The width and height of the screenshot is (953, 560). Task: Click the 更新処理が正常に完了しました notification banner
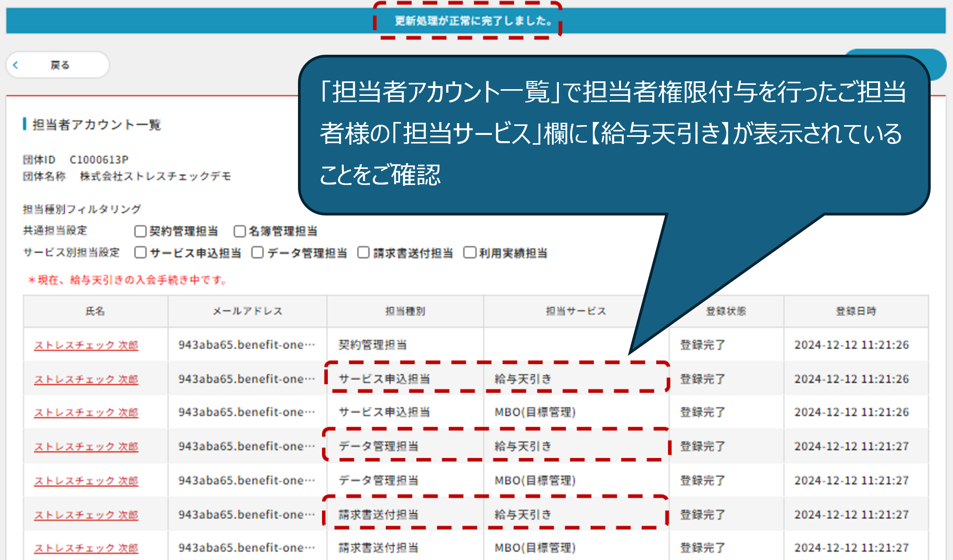click(473, 20)
